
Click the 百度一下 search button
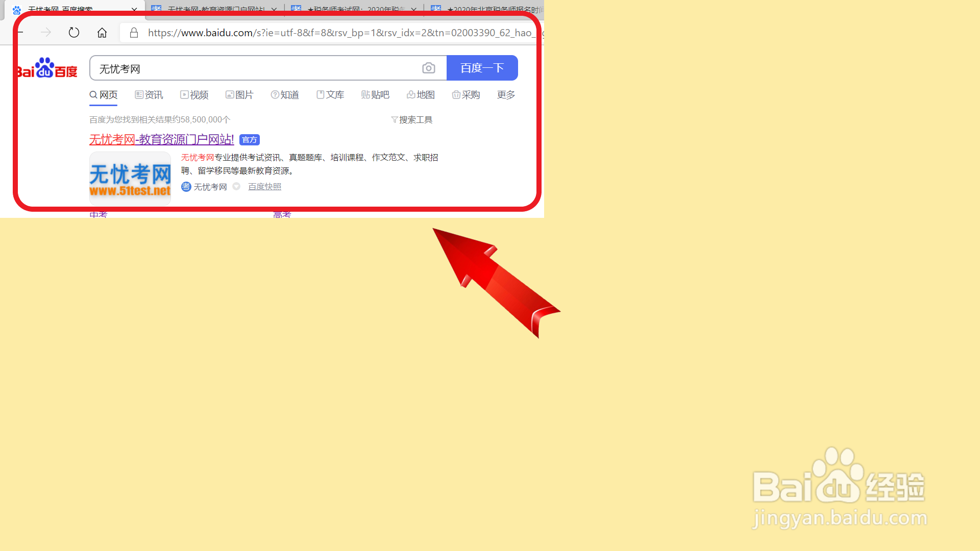point(482,68)
